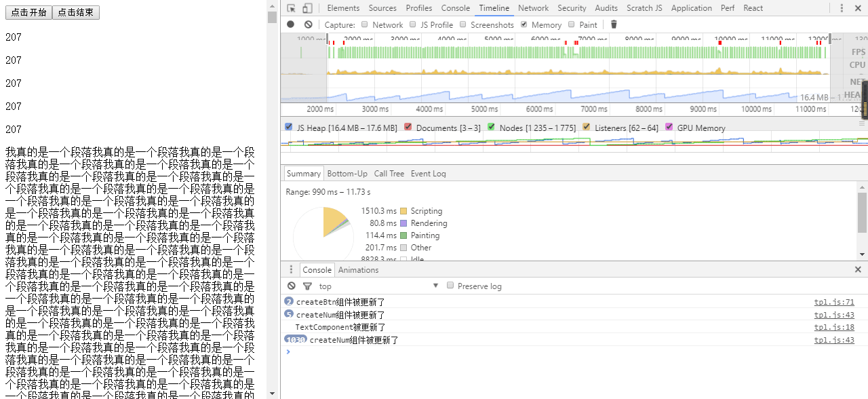Click the 点击开始 button on the page
The image size is (868, 399).
click(x=28, y=12)
